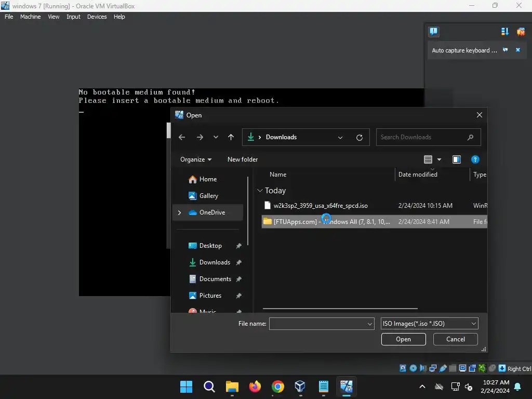The width and height of the screenshot is (532, 399).
Task: Open Downloads in navigation pane
Action: pos(215,262)
